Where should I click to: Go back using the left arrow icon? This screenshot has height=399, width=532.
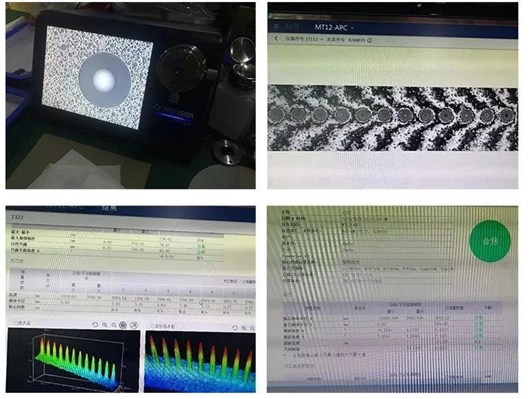276,39
